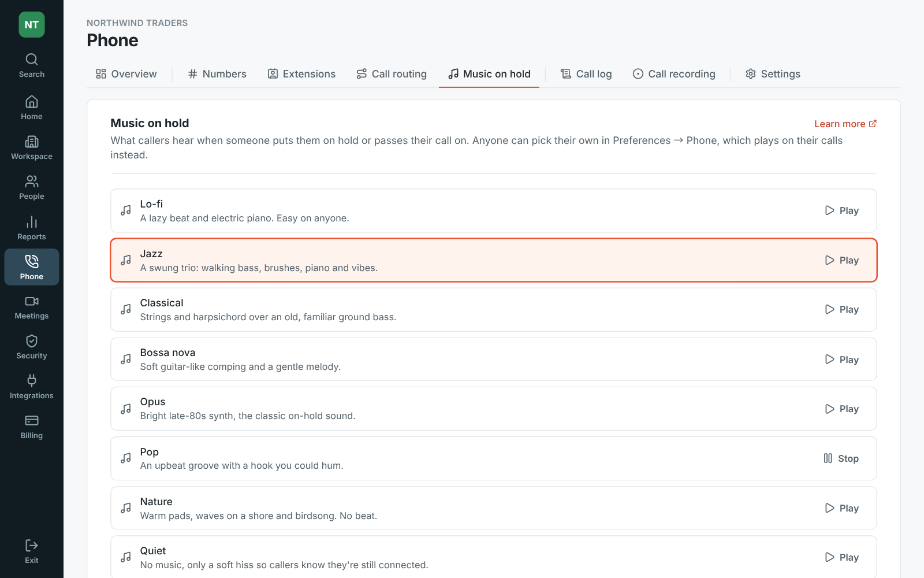Switch to the Call routing tab
The height and width of the screenshot is (578, 924).
coord(392,74)
